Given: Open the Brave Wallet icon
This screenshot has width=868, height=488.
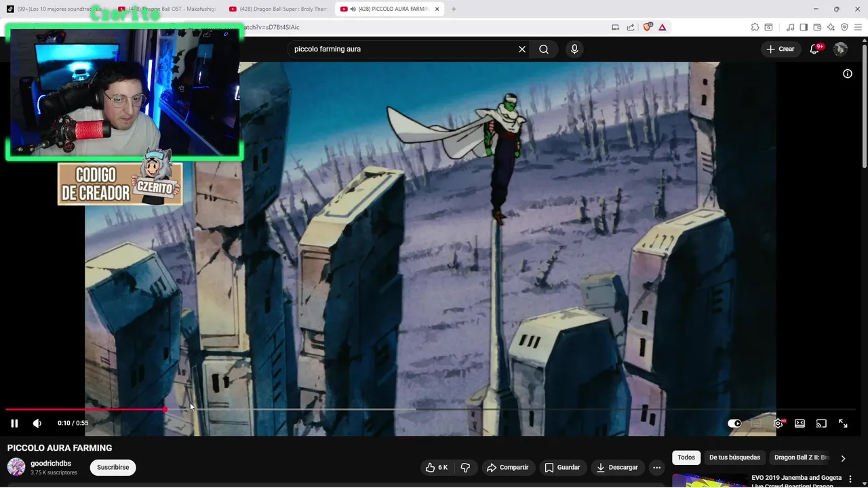Looking at the screenshot, I should pyautogui.click(x=817, y=27).
